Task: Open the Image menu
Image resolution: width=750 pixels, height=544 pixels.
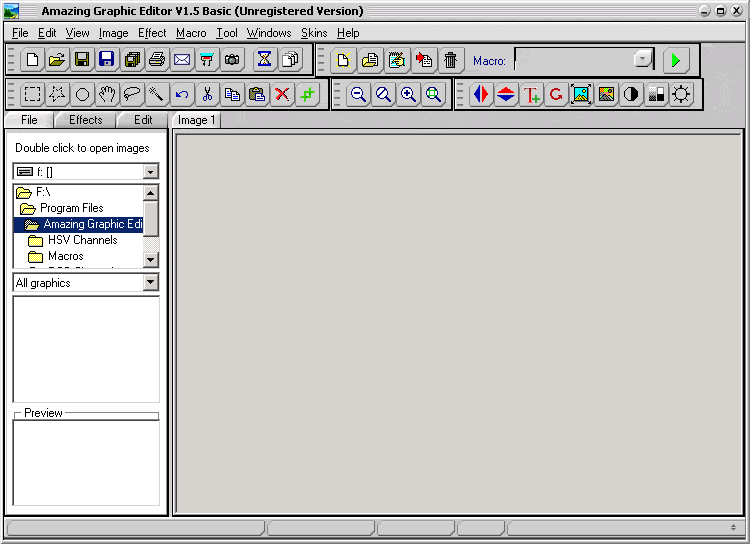Action: click(113, 33)
